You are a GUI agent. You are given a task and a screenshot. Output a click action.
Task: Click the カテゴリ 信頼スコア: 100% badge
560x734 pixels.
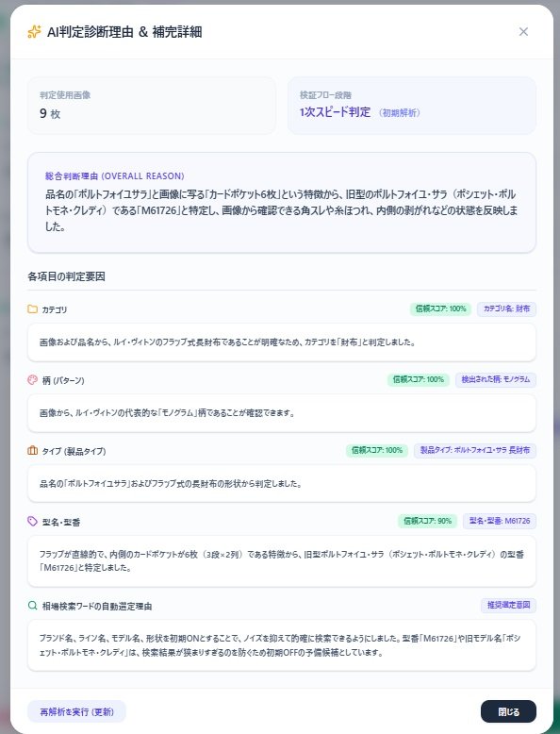pos(440,309)
